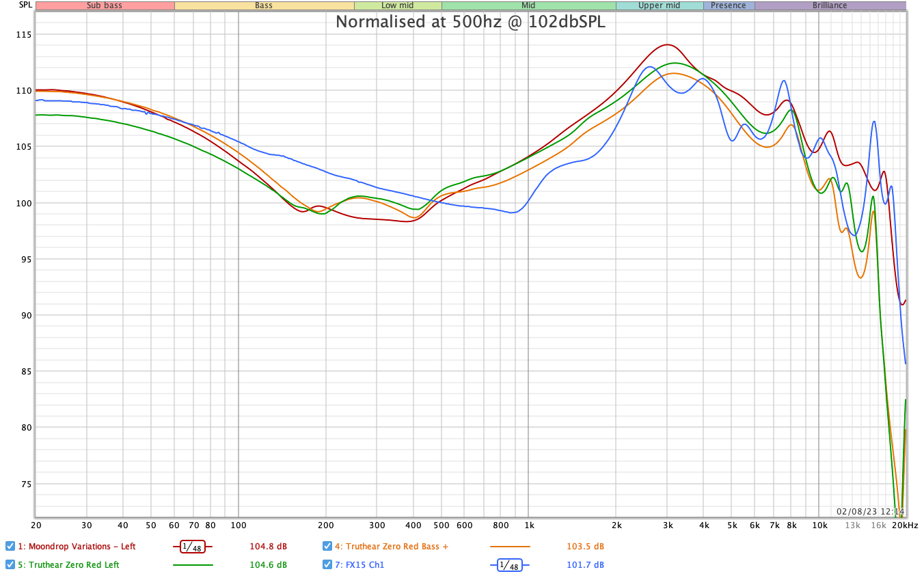924x576 pixels.
Task: Select the Moondrop Variations - Left legend label
Action: (x=77, y=547)
